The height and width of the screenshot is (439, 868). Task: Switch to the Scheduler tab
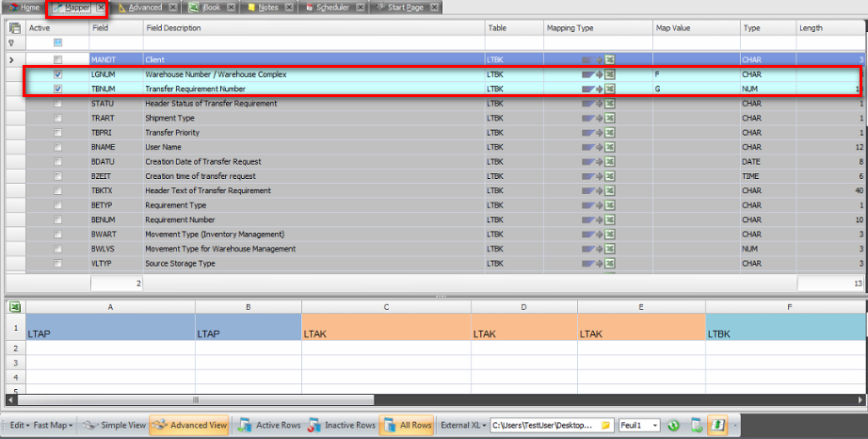332,8
